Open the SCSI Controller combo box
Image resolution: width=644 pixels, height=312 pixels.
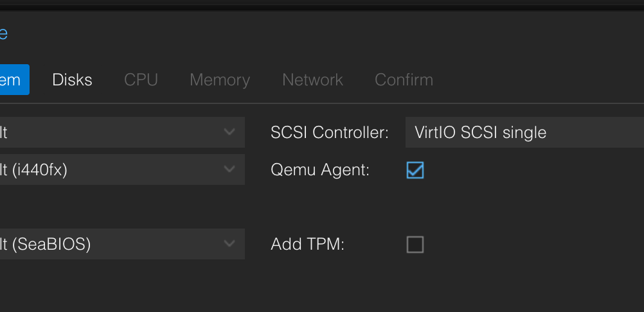tap(524, 132)
